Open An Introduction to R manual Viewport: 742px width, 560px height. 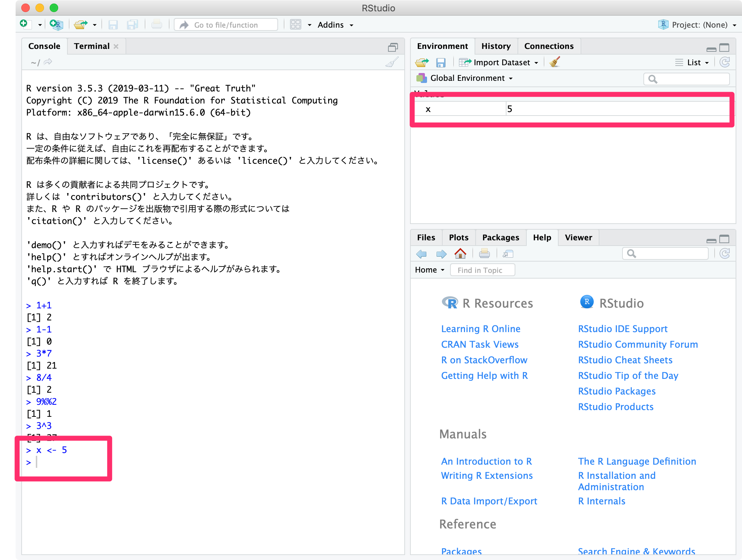487,461
